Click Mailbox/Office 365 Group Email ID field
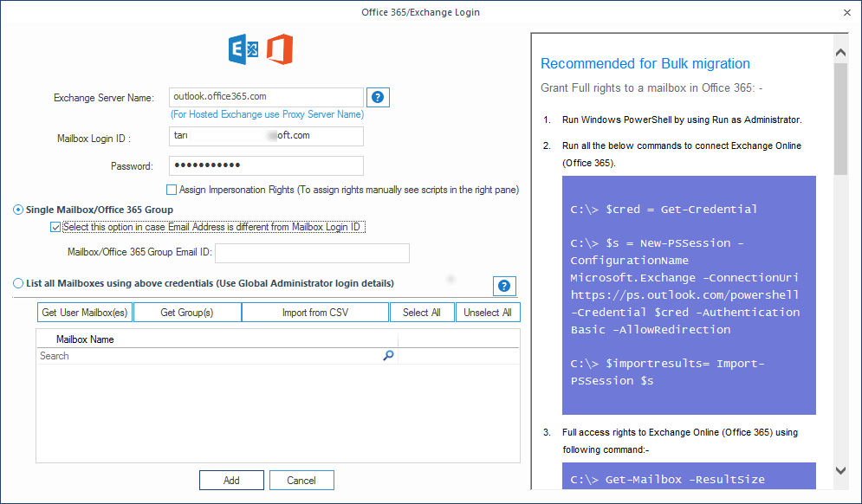 pyautogui.click(x=312, y=253)
